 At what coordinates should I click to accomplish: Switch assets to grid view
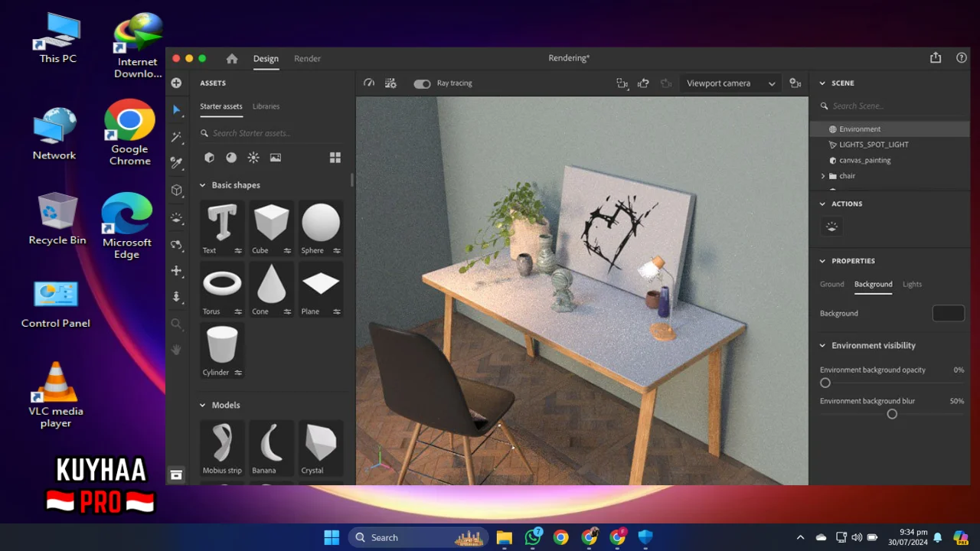pyautogui.click(x=335, y=158)
